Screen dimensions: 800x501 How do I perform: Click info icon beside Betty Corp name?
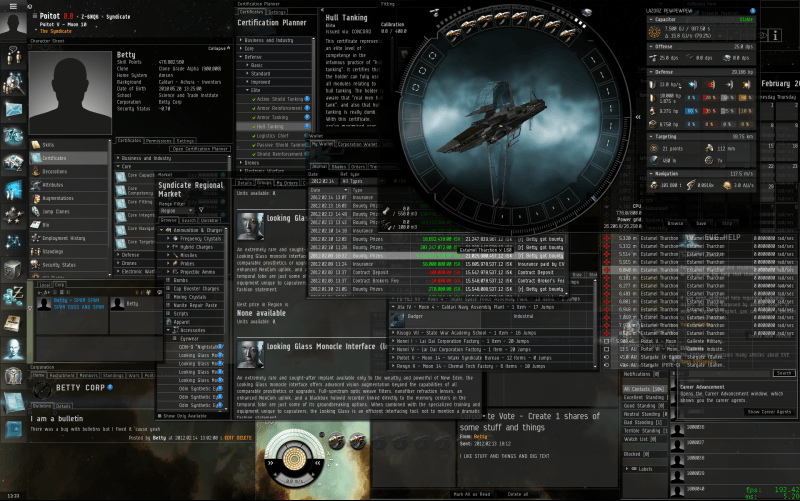(x=110, y=387)
